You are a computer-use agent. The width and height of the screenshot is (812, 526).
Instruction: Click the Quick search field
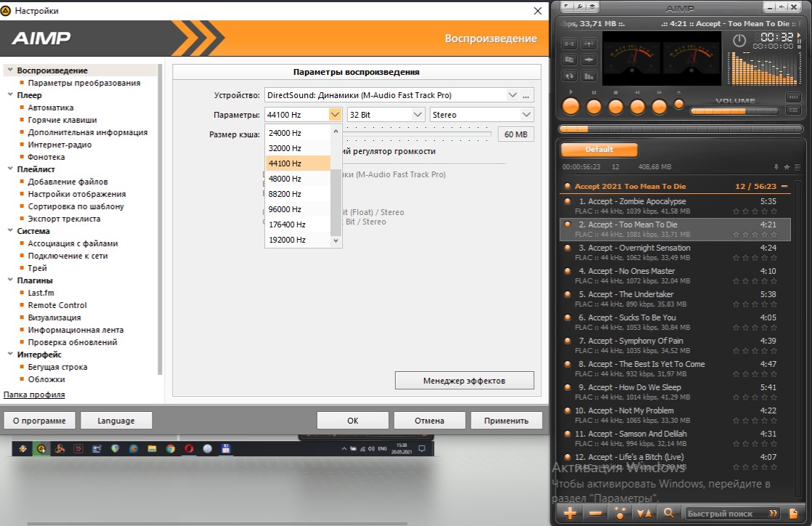tap(731, 514)
